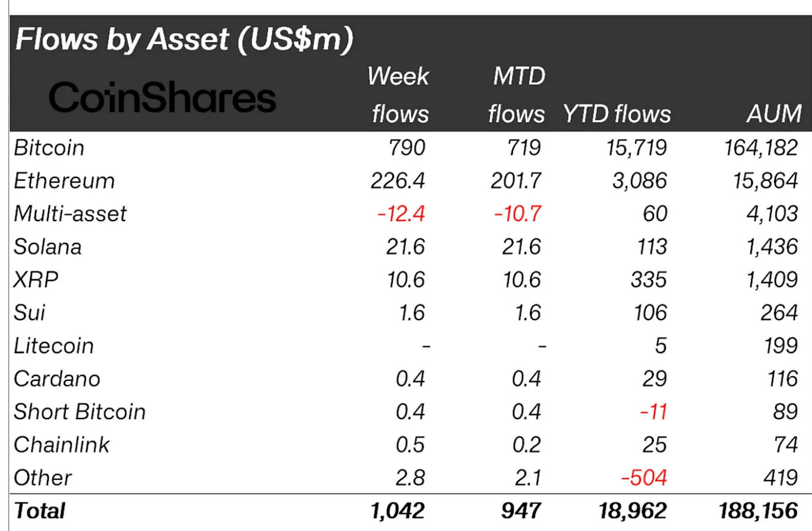Image resolution: width=812 pixels, height=531 pixels.
Task: Click the Bitcoin AUM value 164,182
Action: 761,148
